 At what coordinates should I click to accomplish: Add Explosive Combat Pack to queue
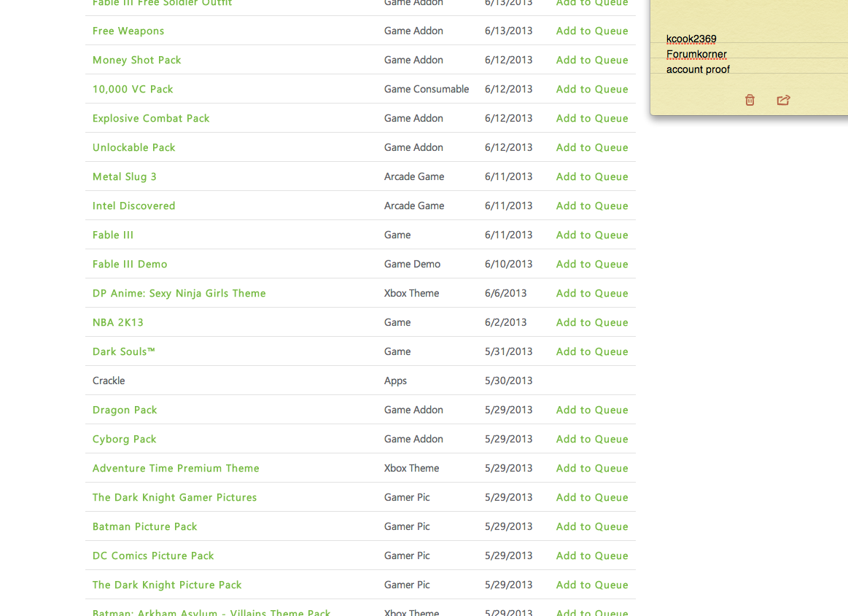click(592, 118)
